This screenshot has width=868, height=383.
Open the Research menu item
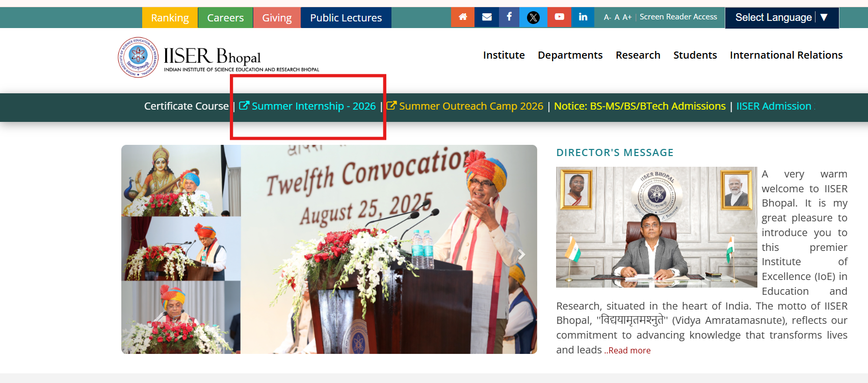pyautogui.click(x=638, y=55)
